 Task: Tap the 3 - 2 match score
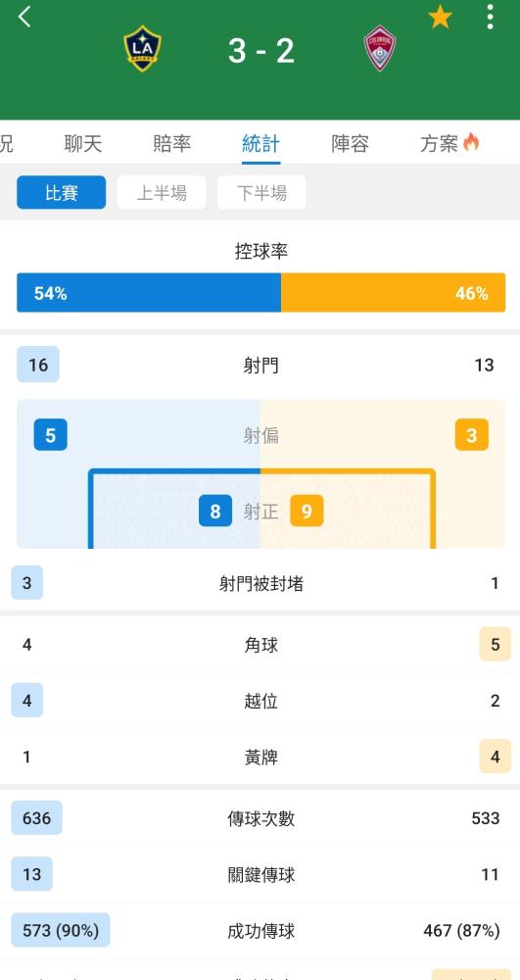[x=260, y=51]
